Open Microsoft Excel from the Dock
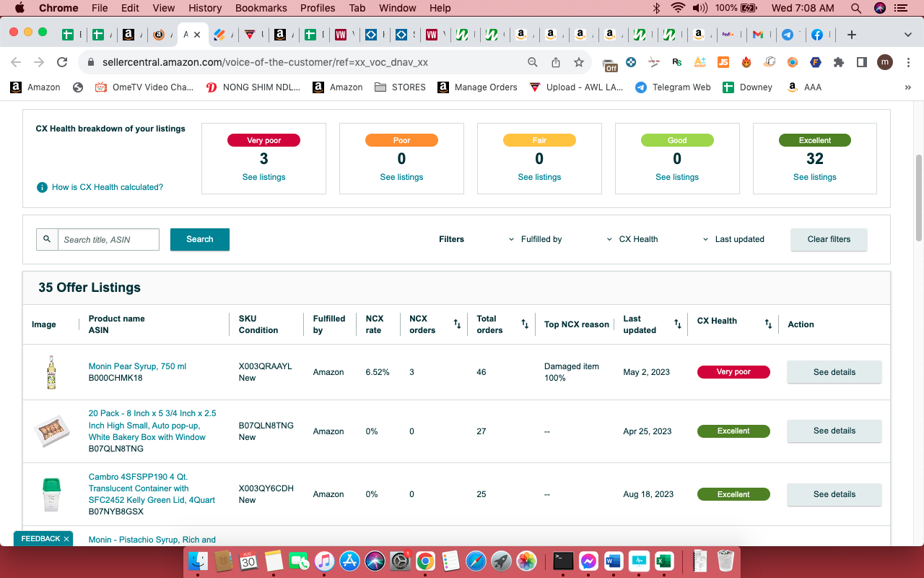924x578 pixels. click(x=664, y=560)
